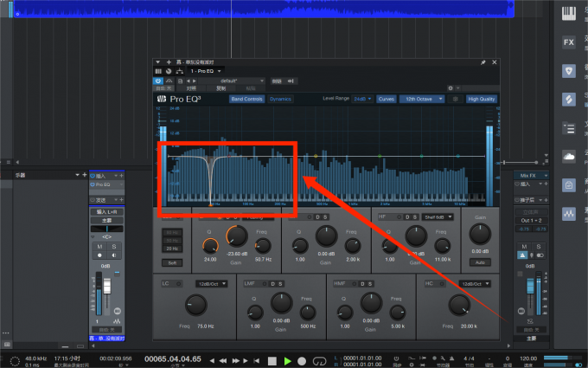Screen dimensions: 588x368
Task: Open the Pool waveform icon
Action: pyautogui.click(x=568, y=214)
